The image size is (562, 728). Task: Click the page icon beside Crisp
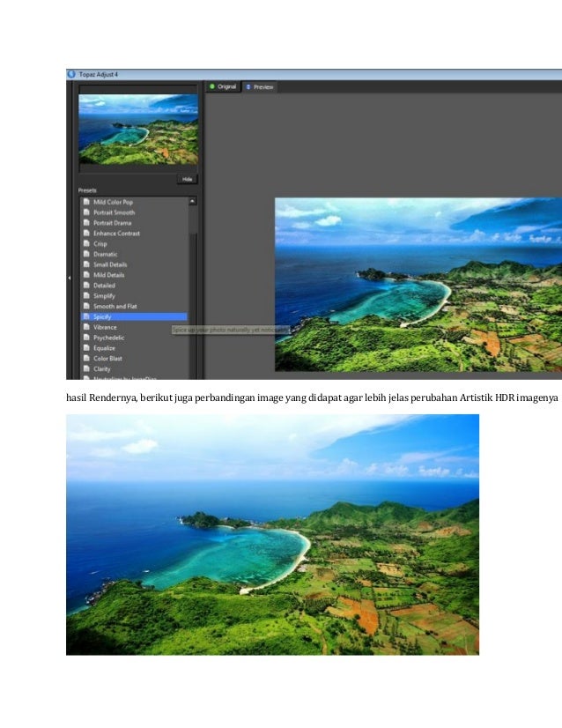click(86, 243)
